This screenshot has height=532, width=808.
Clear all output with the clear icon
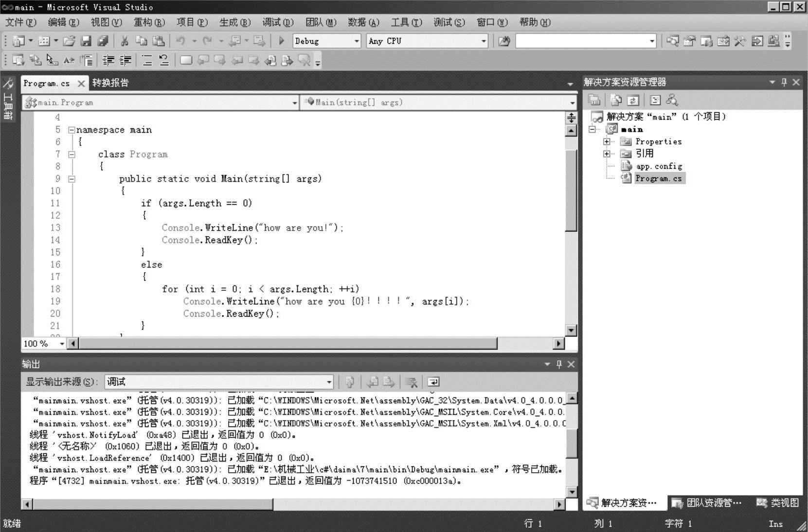click(412, 382)
